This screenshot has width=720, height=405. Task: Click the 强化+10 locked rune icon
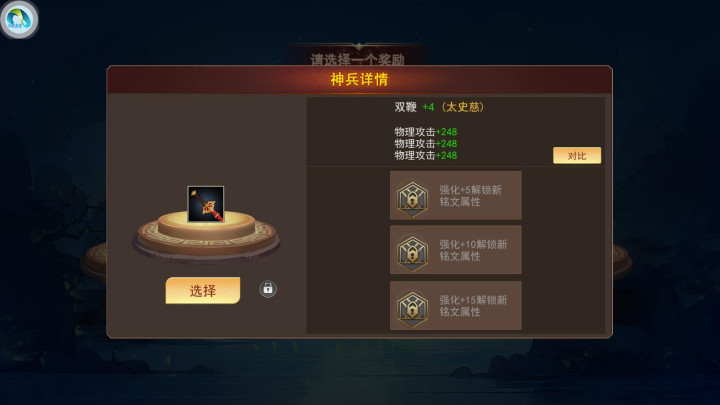coord(412,253)
